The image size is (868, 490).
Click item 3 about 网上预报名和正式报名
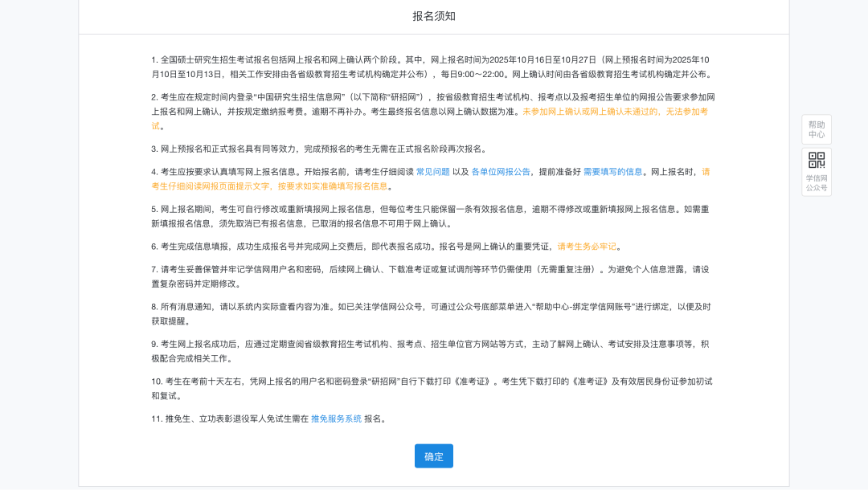[x=321, y=149]
